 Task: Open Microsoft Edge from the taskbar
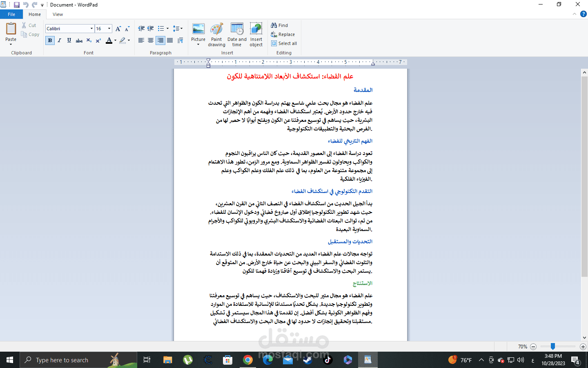coord(267,360)
